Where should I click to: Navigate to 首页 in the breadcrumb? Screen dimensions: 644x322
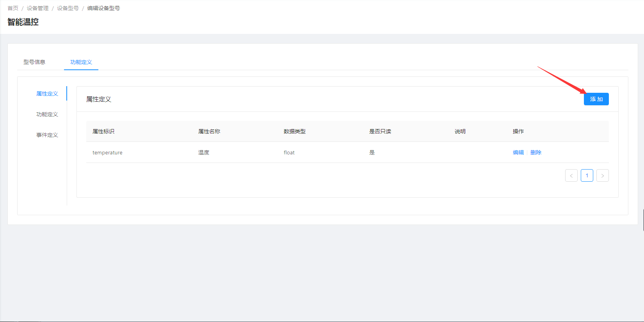13,8
